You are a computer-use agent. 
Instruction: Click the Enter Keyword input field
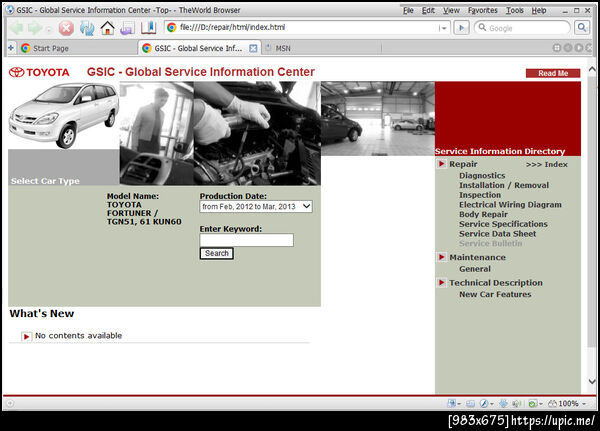coord(246,240)
